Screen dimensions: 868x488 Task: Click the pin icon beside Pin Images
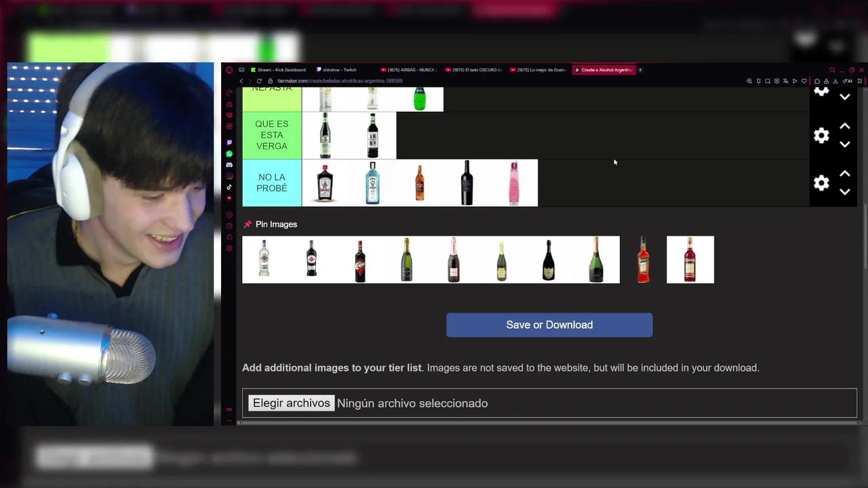[x=247, y=224]
